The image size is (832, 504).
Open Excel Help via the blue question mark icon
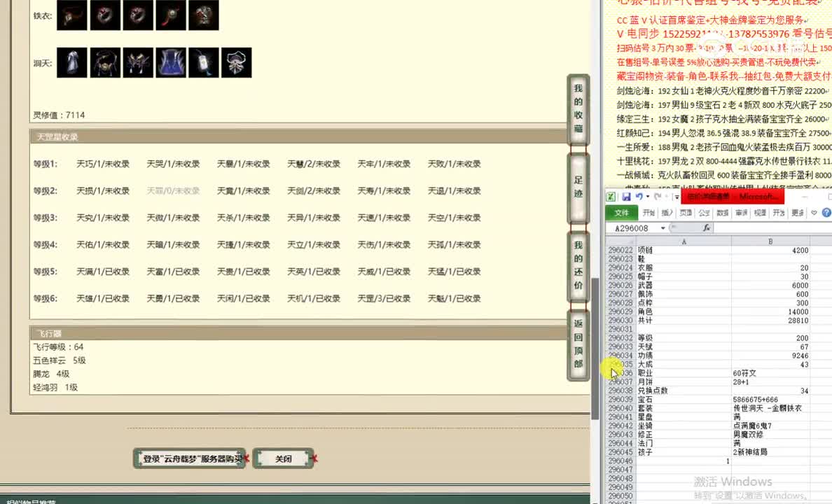pos(826,212)
